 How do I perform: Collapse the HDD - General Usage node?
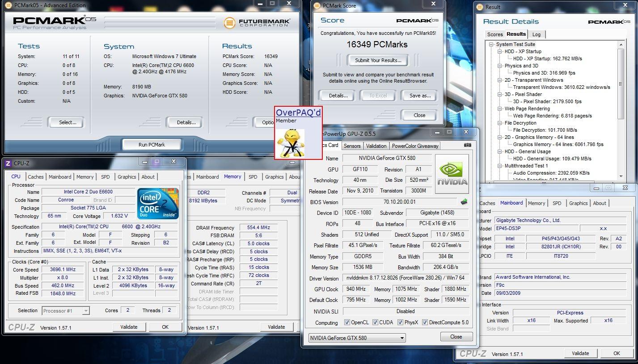(x=500, y=151)
